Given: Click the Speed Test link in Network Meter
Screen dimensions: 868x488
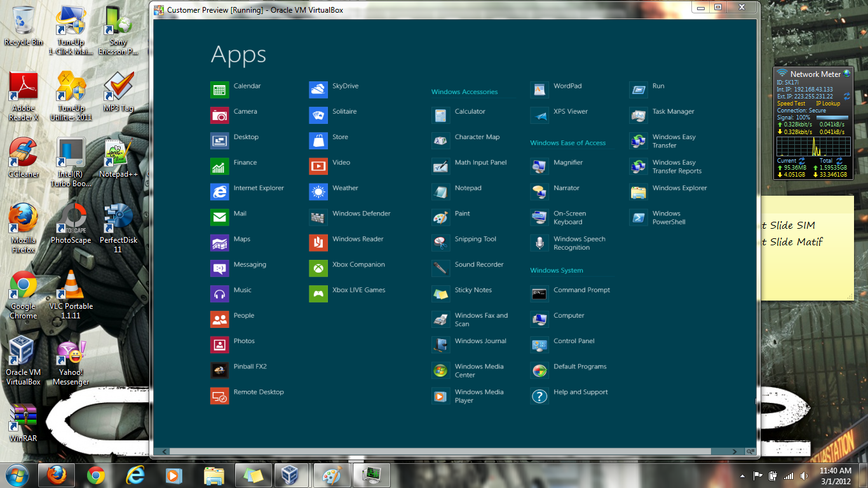Looking at the screenshot, I should 791,104.
